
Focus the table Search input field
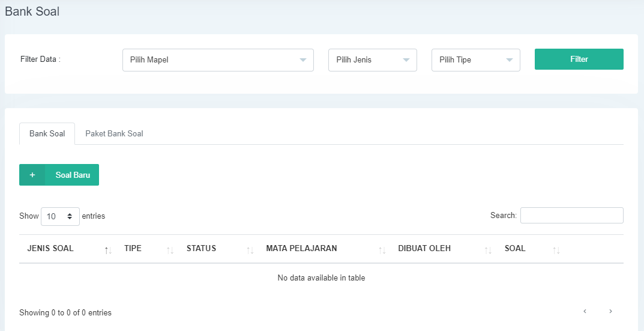[x=571, y=215]
